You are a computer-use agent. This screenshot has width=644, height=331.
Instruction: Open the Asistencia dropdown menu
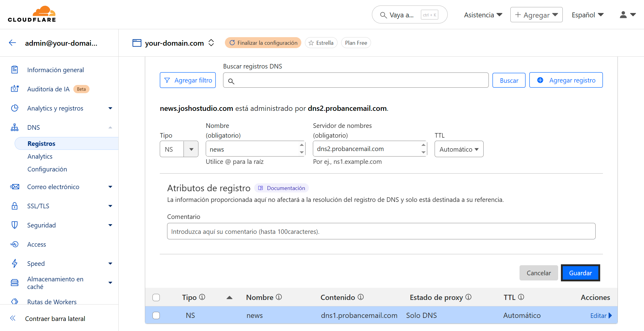(483, 15)
